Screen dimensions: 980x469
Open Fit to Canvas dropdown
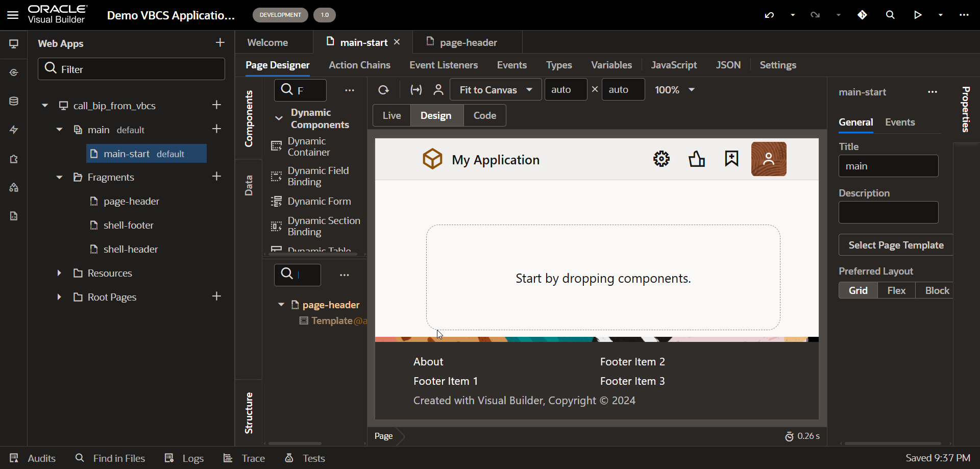pyautogui.click(x=495, y=90)
